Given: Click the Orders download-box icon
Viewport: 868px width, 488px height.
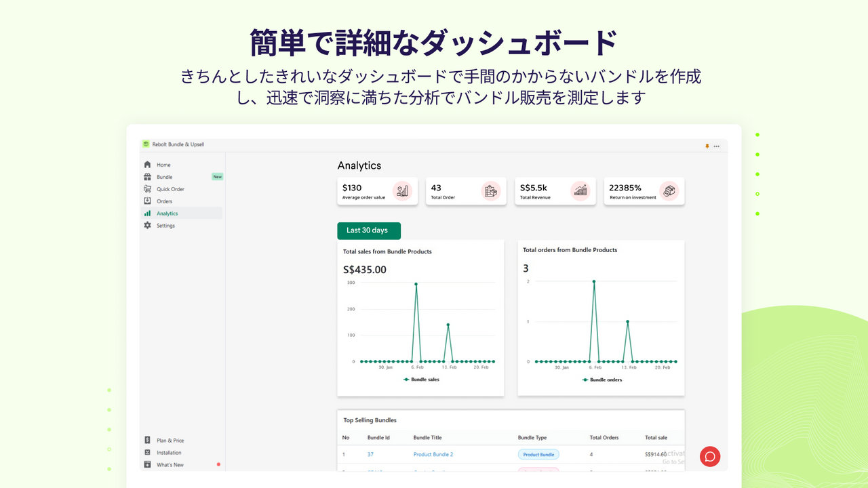Looking at the screenshot, I should pos(147,201).
